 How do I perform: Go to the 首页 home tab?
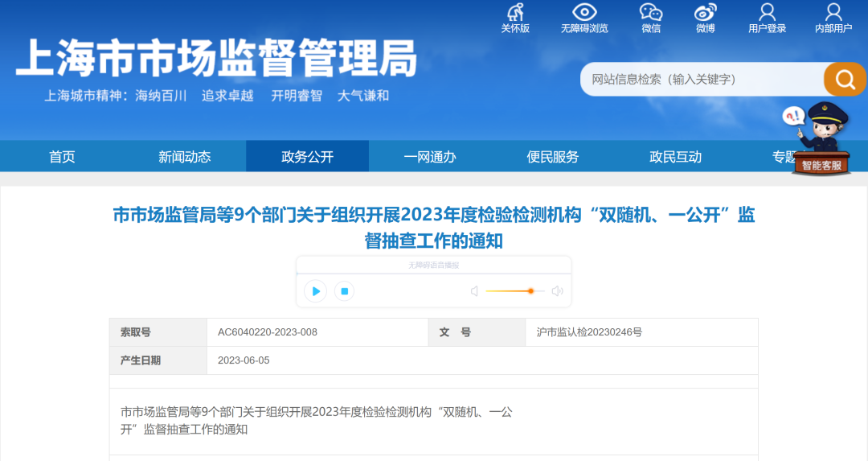(x=62, y=157)
